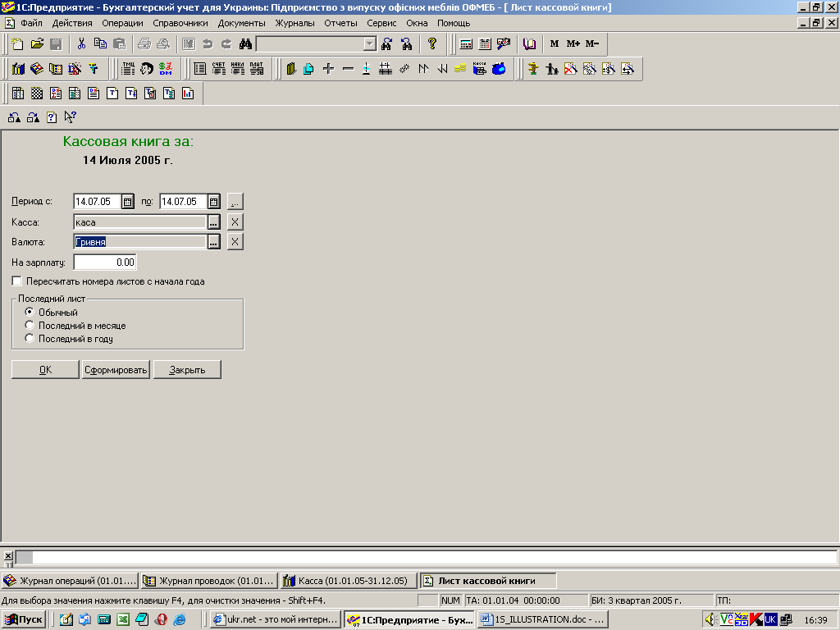840x630 pixels.
Task: Open the Журналы menu
Action: point(294,23)
